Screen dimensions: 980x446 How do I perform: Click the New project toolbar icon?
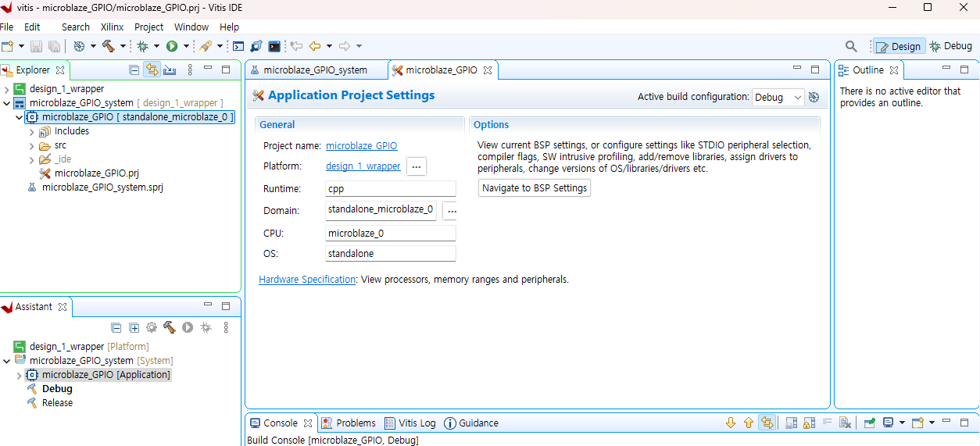pos(7,46)
